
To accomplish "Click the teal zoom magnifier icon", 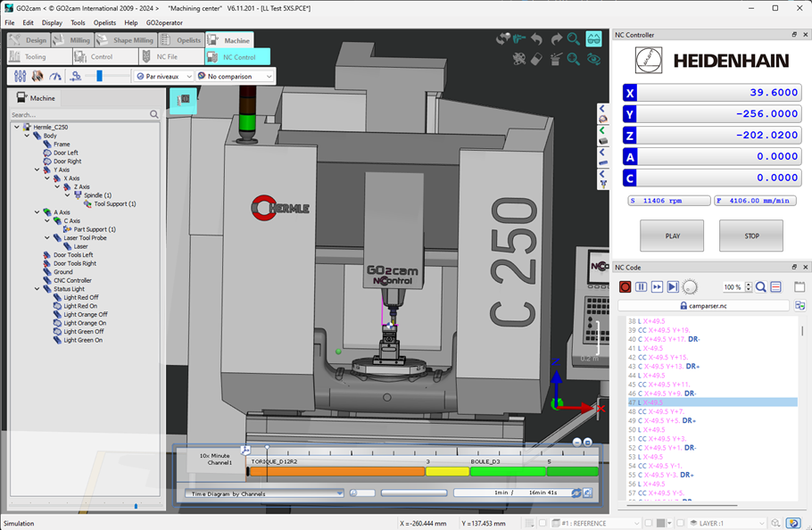I will (573, 39).
